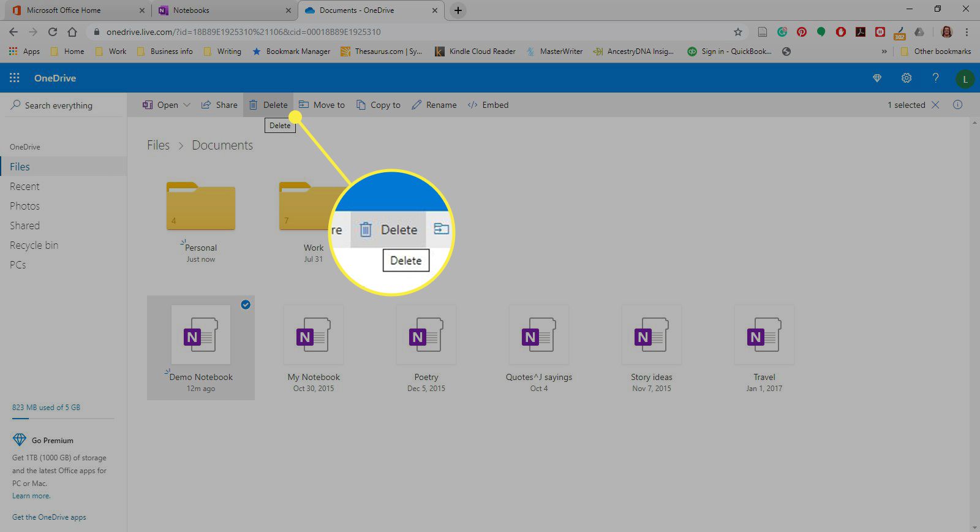Click the Learn more link
This screenshot has height=532, width=980.
pos(31,496)
